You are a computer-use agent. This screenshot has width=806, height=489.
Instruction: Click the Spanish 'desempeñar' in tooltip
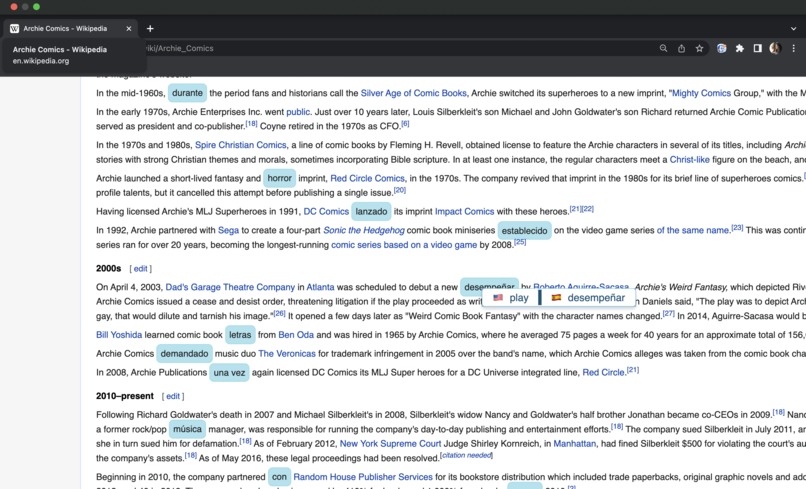coord(589,298)
